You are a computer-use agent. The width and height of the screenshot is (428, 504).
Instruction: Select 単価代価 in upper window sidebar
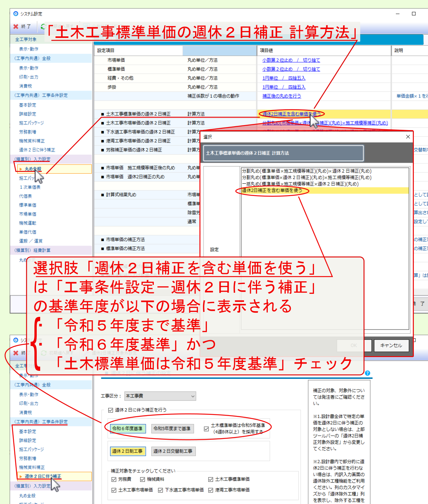coord(28,232)
